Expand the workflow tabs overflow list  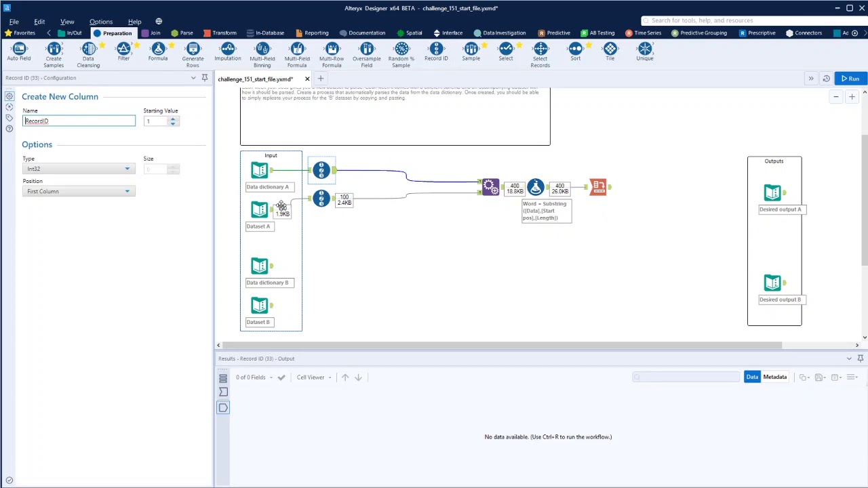click(811, 79)
